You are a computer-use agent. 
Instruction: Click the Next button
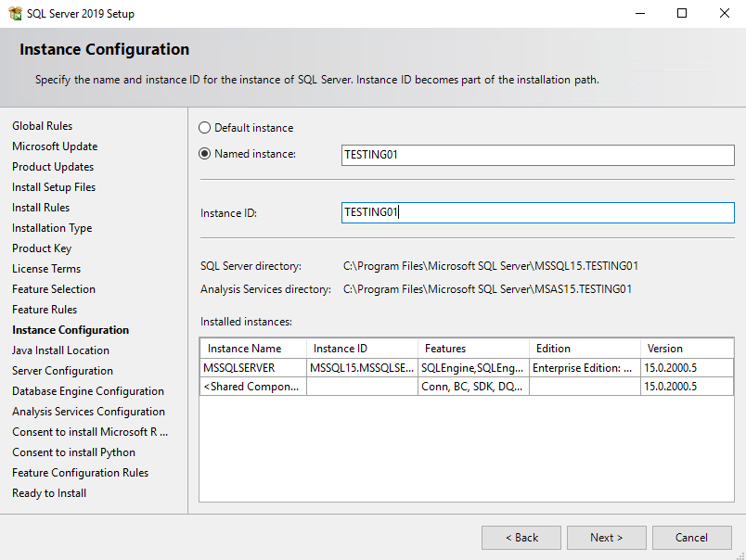coord(606,538)
